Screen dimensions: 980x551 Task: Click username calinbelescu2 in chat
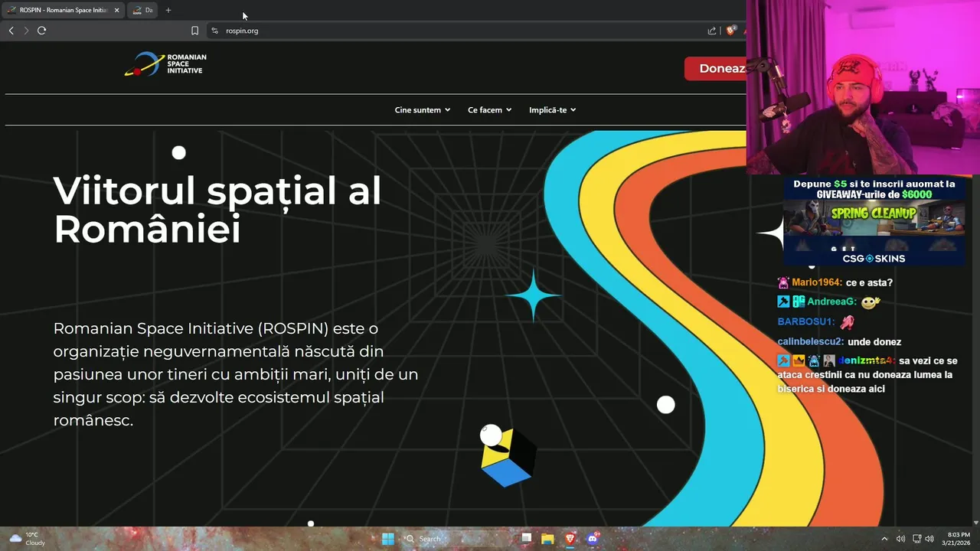(810, 341)
